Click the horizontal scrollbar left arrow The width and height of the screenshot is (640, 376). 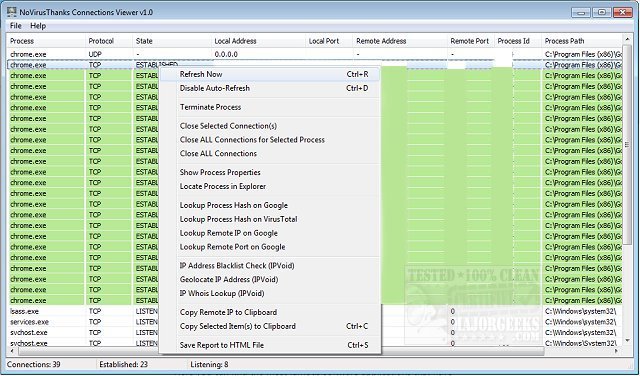point(11,350)
